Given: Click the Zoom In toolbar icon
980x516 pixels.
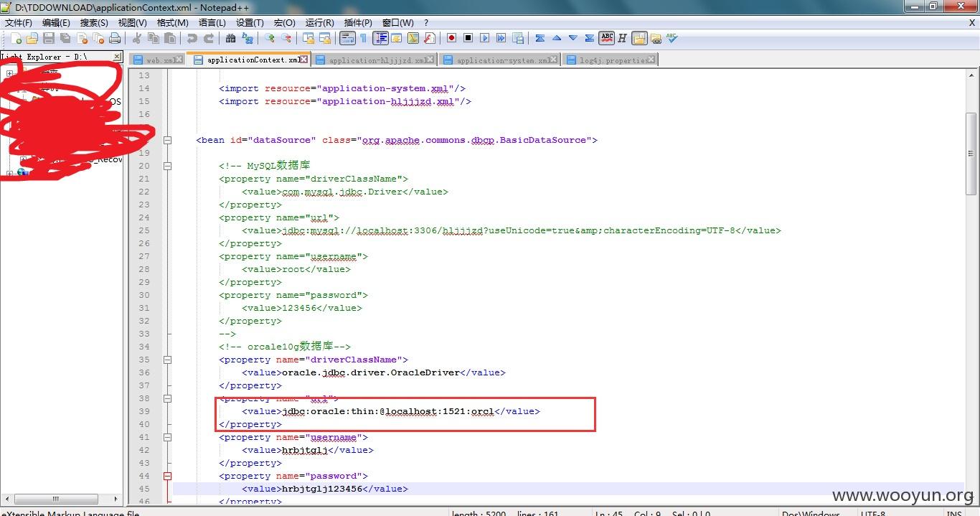Looking at the screenshot, I should (x=270, y=38).
